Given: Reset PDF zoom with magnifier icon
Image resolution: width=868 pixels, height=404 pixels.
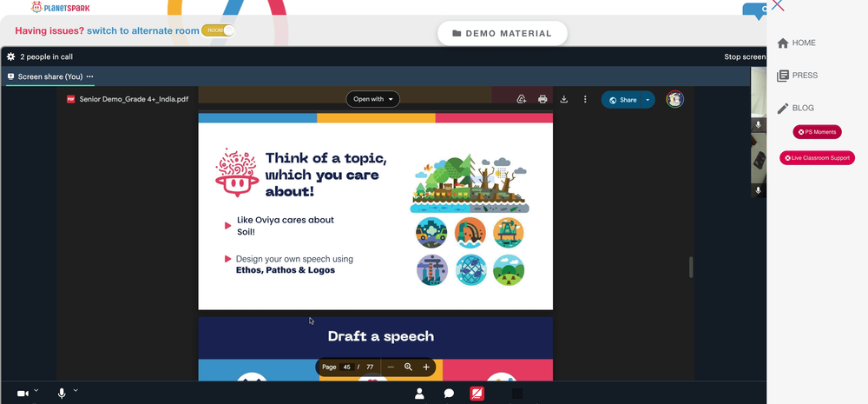Looking at the screenshot, I should click(x=409, y=367).
